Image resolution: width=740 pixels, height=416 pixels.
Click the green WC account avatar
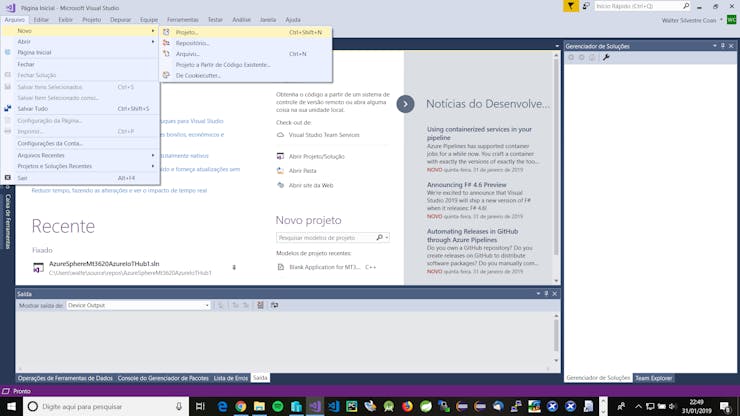(732, 20)
